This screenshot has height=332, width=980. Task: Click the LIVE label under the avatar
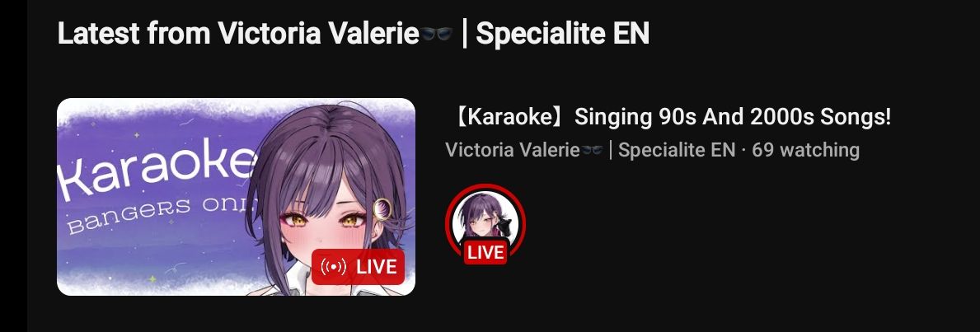point(485,253)
